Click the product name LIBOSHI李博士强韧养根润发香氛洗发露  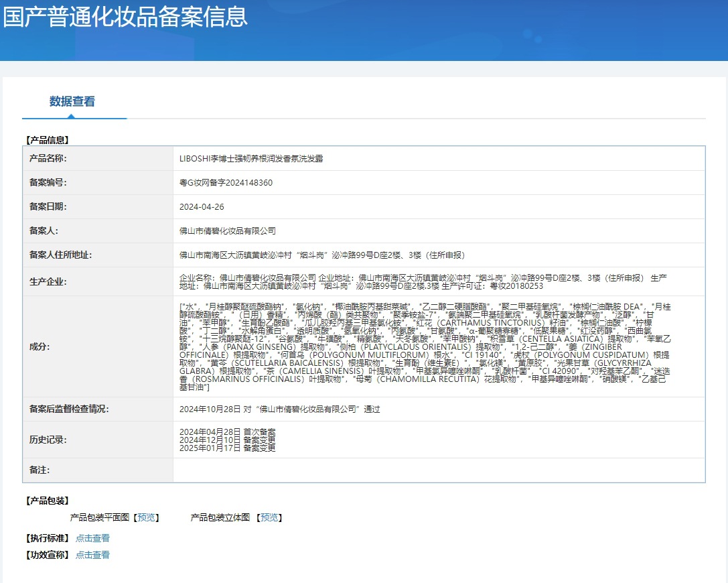coord(251,159)
